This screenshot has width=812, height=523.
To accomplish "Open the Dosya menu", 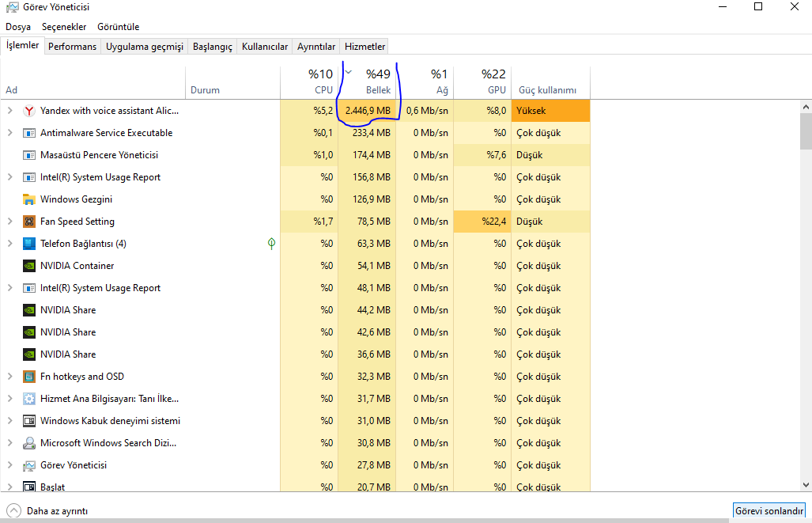I will 18,27.
